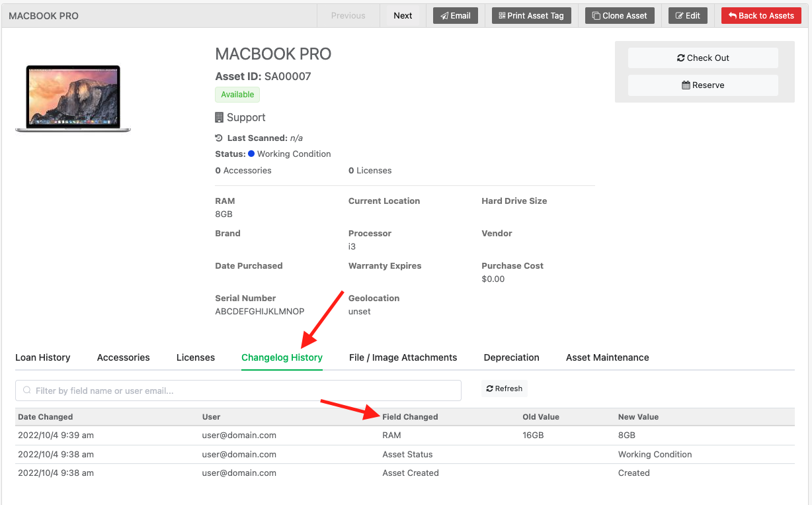Refresh the changelog table
Viewport: 812px width, 505px height.
point(504,389)
